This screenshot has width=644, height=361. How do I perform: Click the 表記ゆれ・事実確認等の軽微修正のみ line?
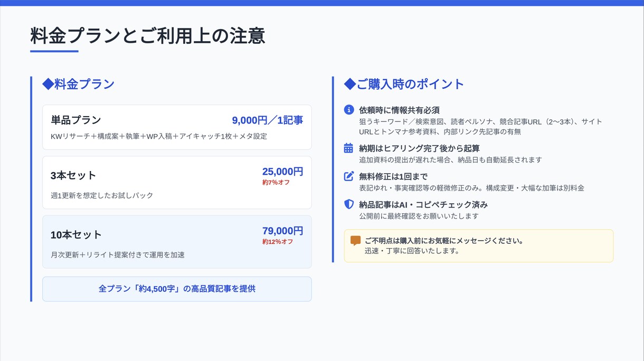[471, 188]
